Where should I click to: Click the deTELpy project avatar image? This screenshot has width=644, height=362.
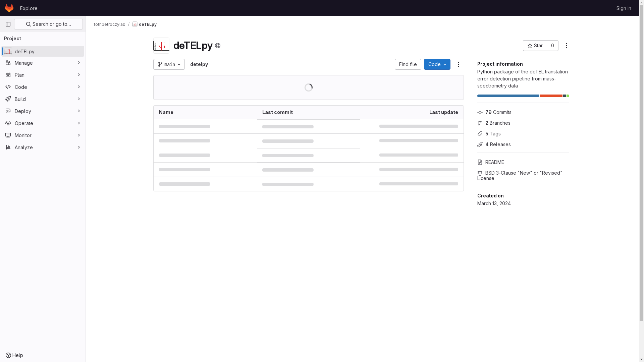161,46
